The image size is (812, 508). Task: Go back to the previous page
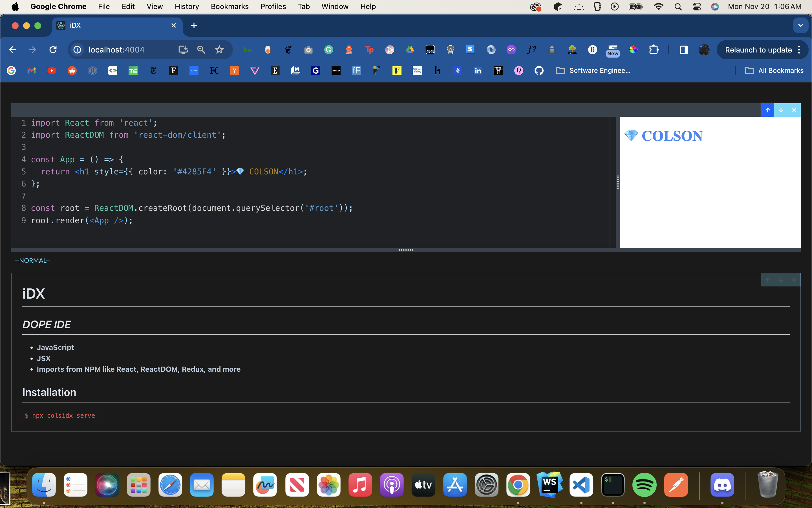[x=12, y=50]
